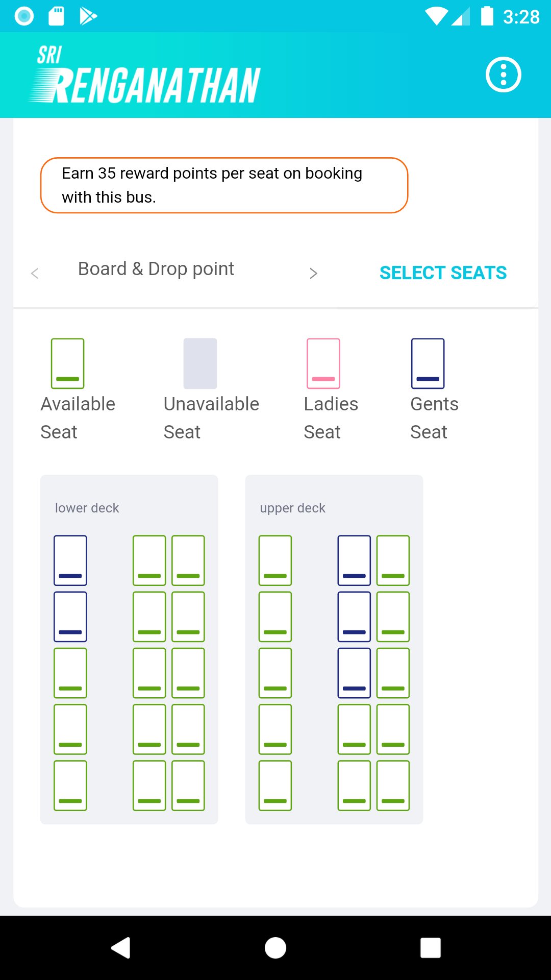Go to previous step with left chevron
The width and height of the screenshot is (551, 980).
tap(35, 274)
